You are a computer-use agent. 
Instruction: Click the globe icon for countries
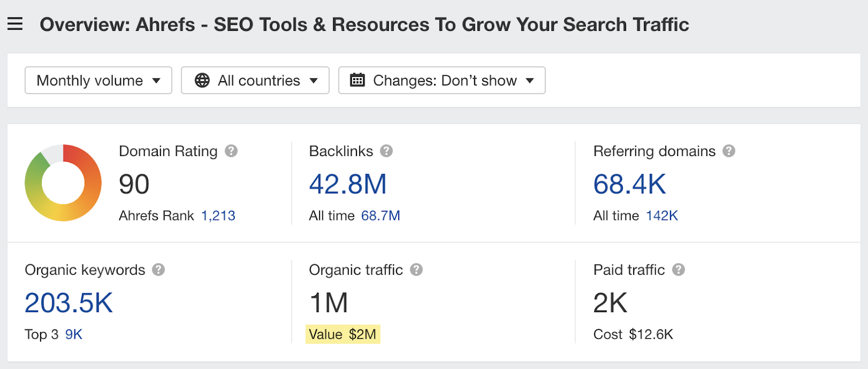click(202, 81)
